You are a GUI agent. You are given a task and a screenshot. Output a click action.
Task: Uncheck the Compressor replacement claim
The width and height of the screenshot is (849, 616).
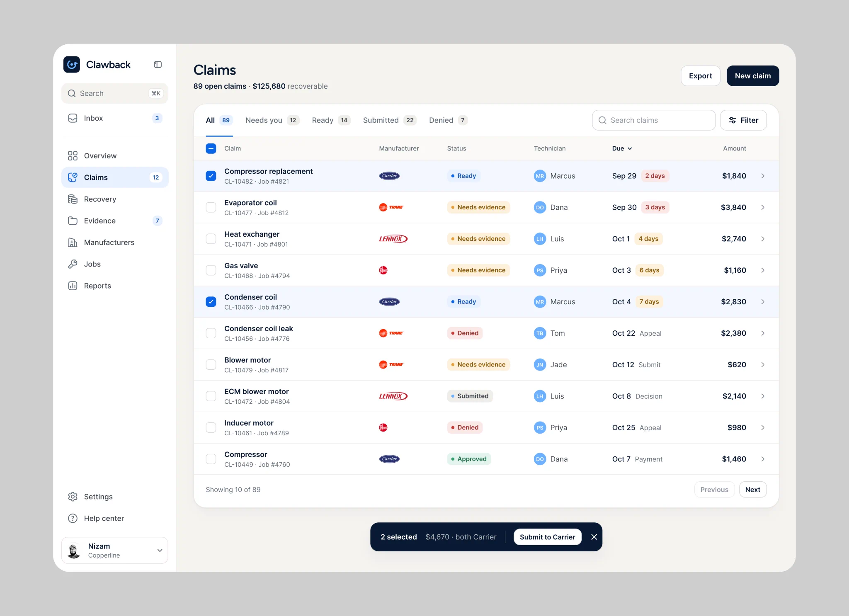[x=211, y=176]
